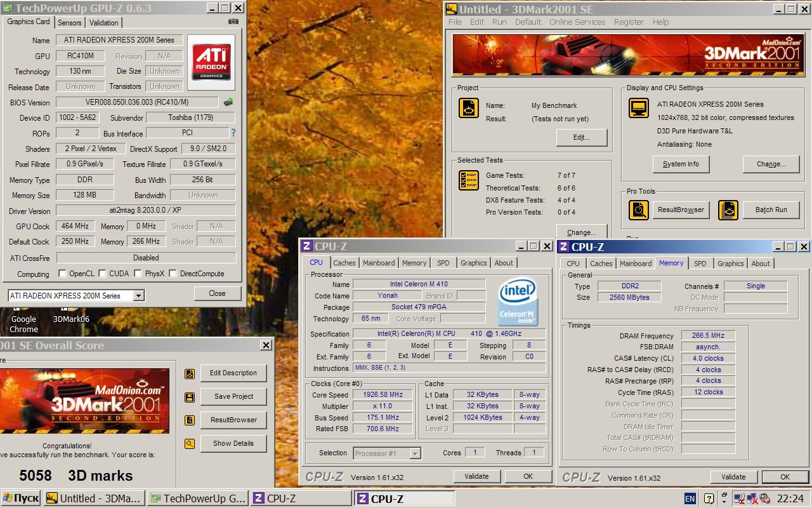Open the Run menu in 3DMark2001
Image resolution: width=812 pixels, height=508 pixels.
click(499, 22)
